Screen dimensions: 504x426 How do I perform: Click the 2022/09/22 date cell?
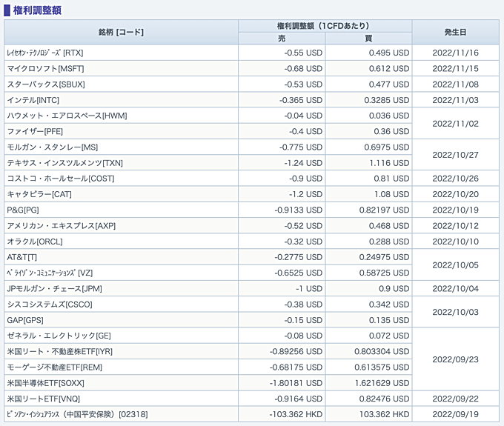pyautogui.click(x=456, y=399)
